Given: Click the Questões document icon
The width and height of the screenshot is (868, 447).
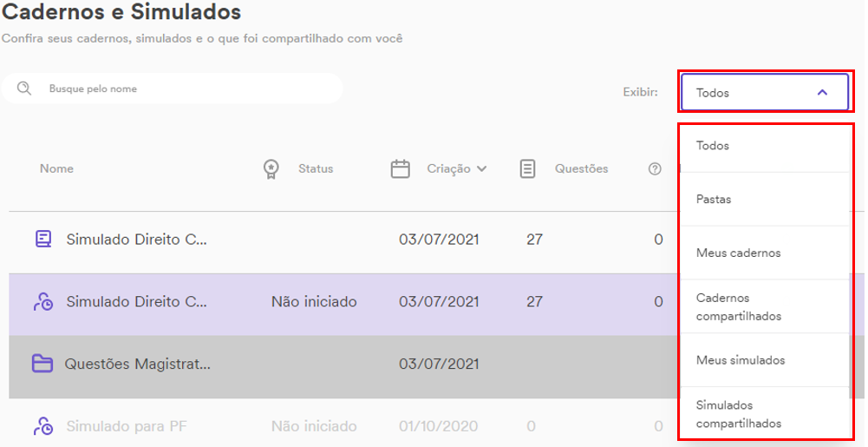Looking at the screenshot, I should 527,169.
